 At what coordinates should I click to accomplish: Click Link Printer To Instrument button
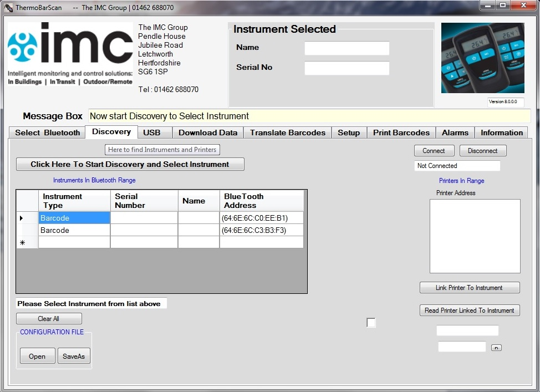click(469, 288)
